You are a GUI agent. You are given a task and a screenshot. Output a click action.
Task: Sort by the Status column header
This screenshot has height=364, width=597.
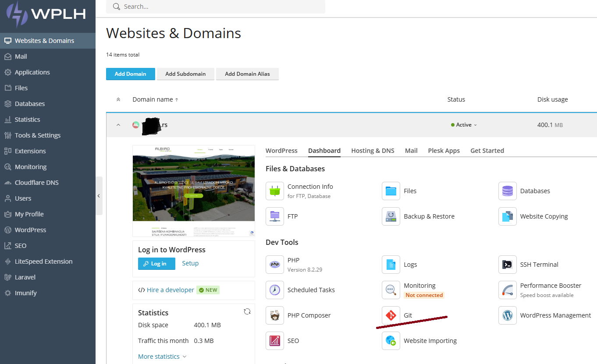456,99
